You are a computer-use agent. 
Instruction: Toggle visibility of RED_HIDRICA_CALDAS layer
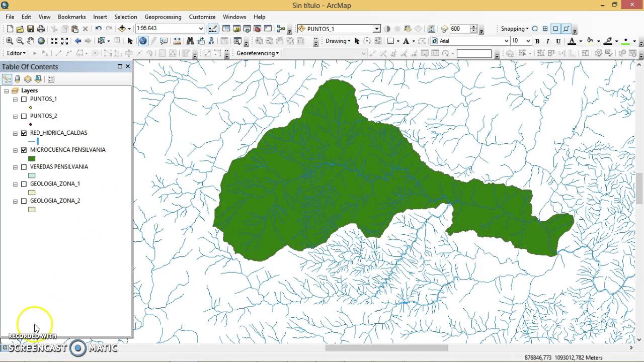click(x=24, y=133)
